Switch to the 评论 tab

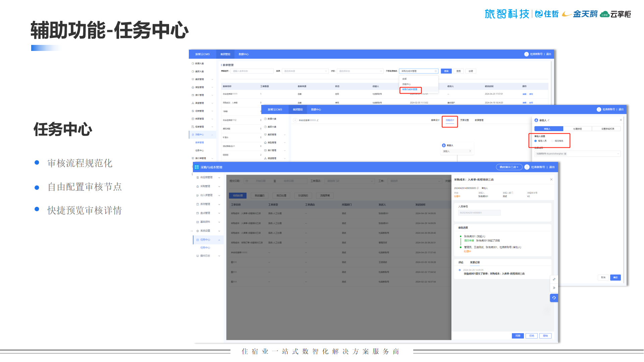pos(461,262)
